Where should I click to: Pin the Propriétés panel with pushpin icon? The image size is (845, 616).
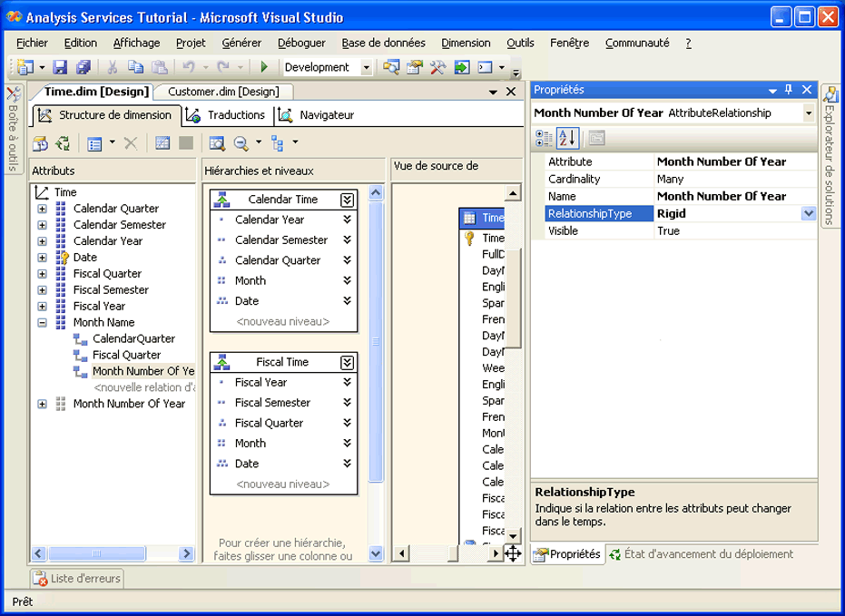click(789, 90)
